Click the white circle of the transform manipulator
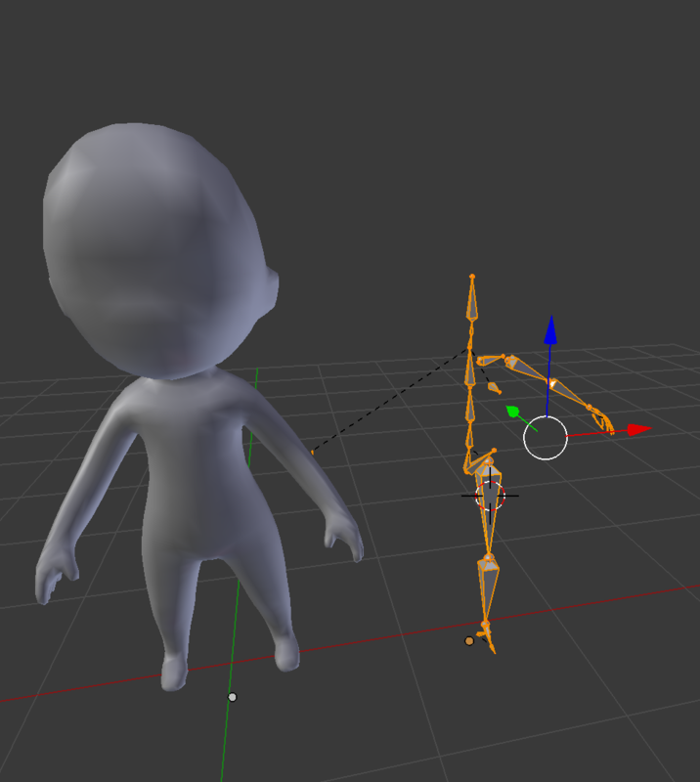The width and height of the screenshot is (700, 782). click(x=546, y=438)
